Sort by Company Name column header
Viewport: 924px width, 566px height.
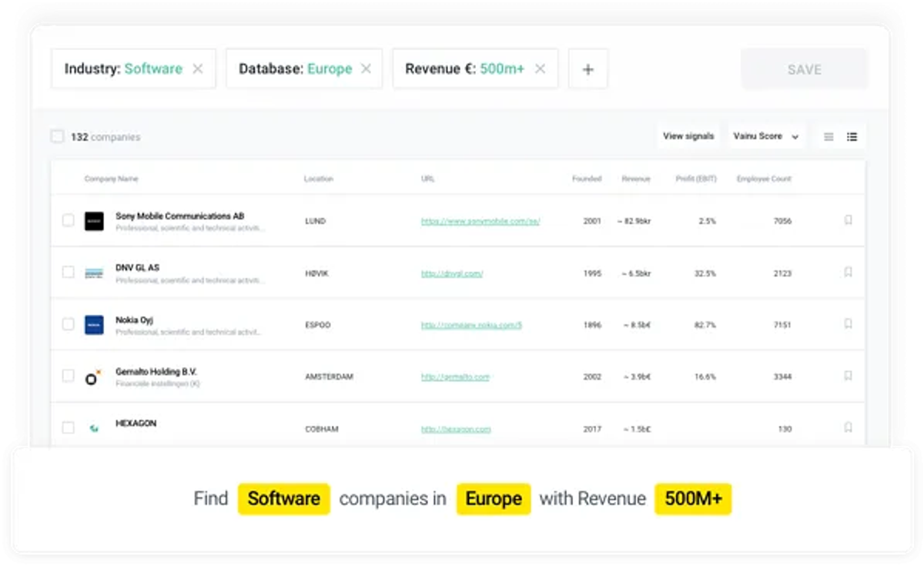(111, 179)
